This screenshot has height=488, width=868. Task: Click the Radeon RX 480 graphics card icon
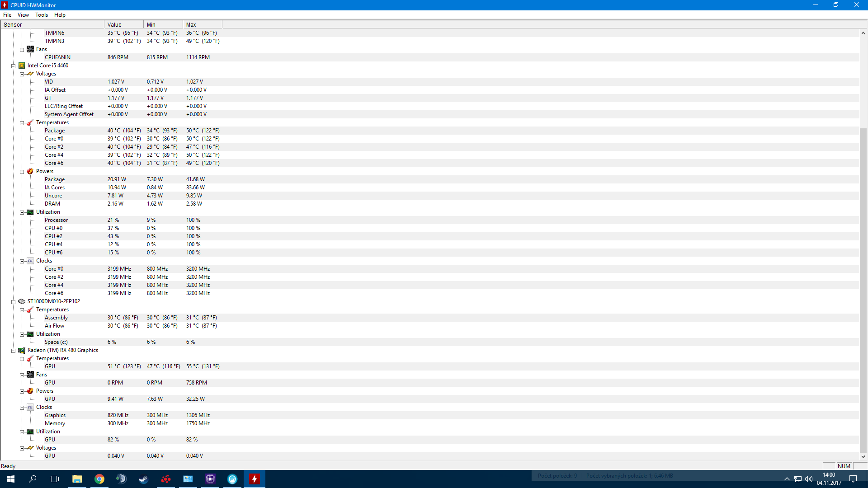(x=22, y=350)
